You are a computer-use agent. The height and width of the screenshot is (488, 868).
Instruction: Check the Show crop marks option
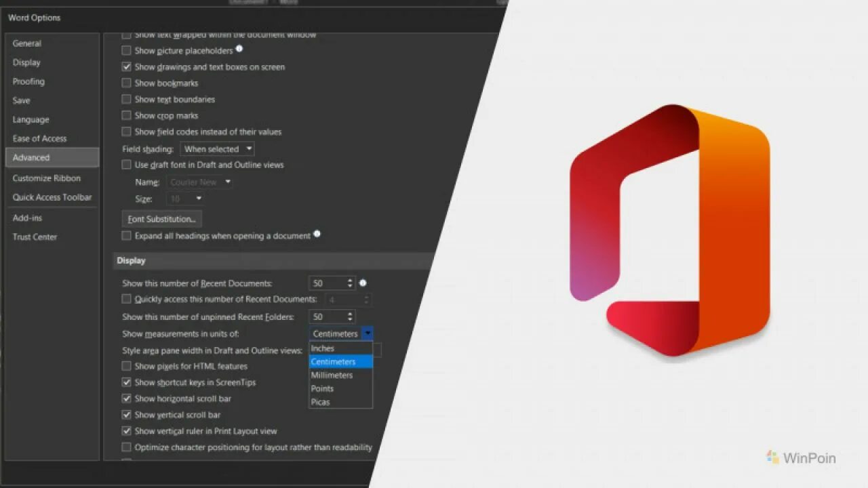(126, 116)
